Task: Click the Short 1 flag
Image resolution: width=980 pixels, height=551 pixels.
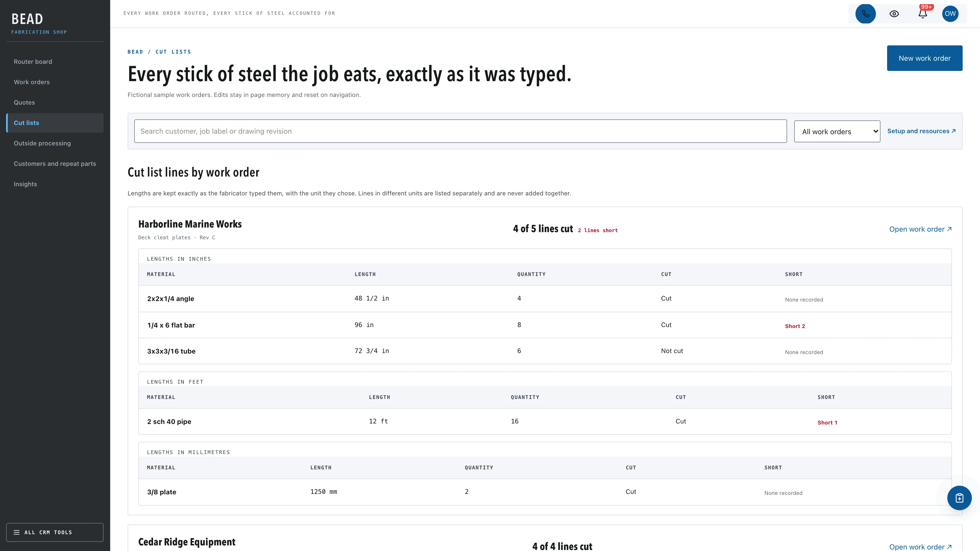Action: 827,422
